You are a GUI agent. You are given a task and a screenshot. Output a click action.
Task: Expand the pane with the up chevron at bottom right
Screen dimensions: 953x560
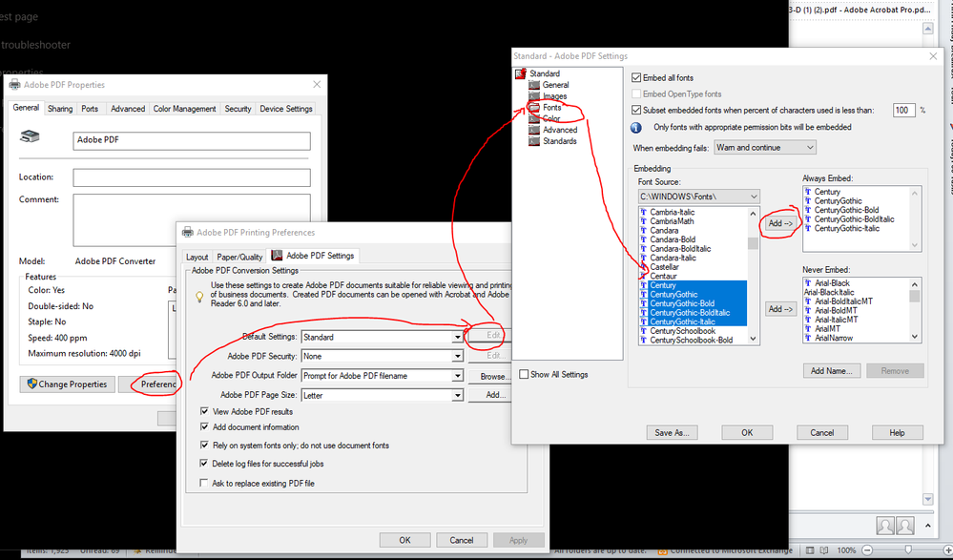[928, 526]
